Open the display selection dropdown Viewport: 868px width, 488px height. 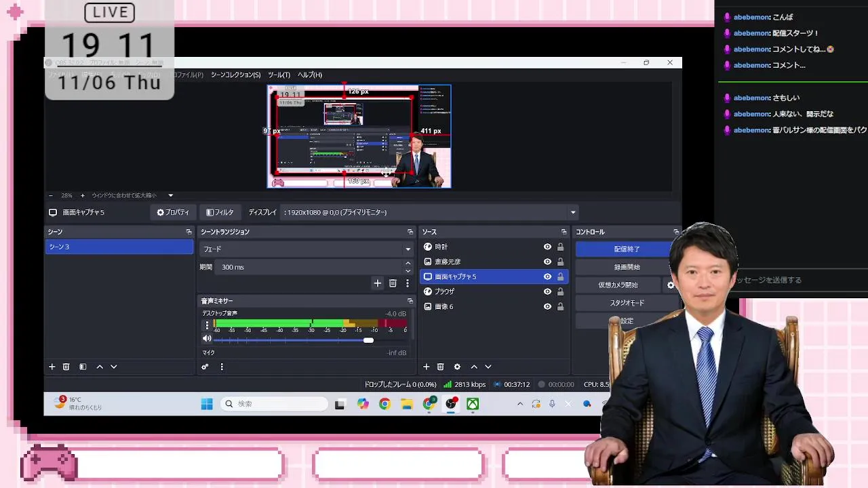(430, 212)
